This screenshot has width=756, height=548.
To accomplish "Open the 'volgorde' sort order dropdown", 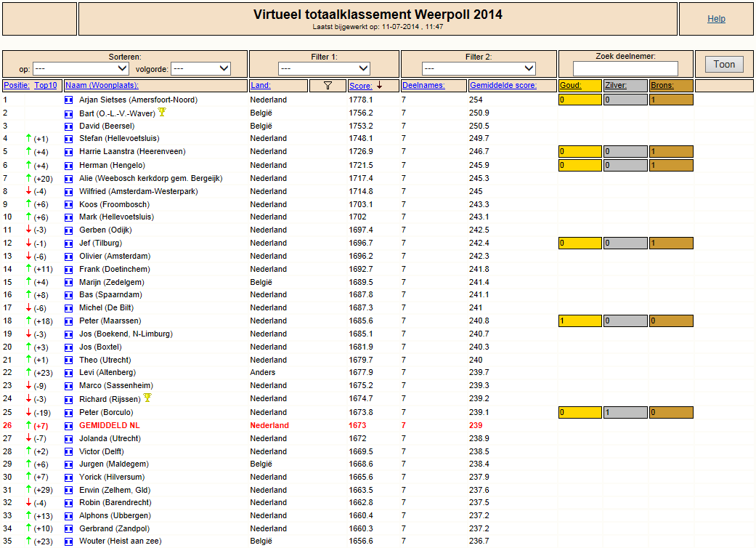I will (x=200, y=68).
